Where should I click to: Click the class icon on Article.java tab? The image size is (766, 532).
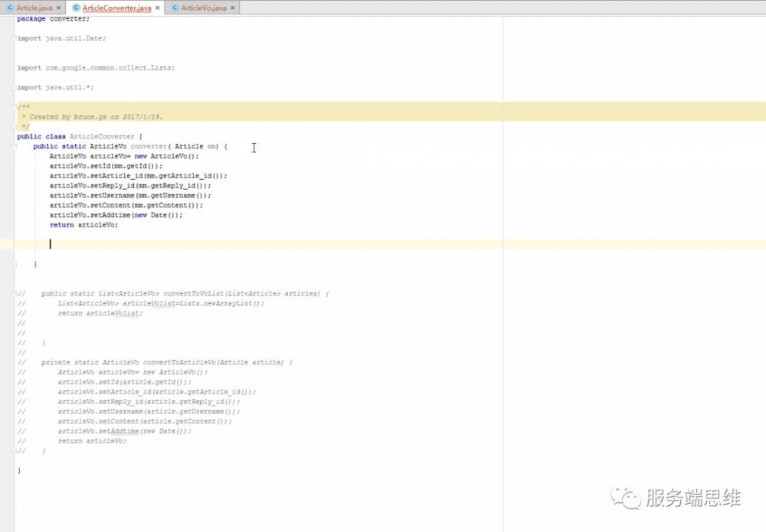[11, 6]
